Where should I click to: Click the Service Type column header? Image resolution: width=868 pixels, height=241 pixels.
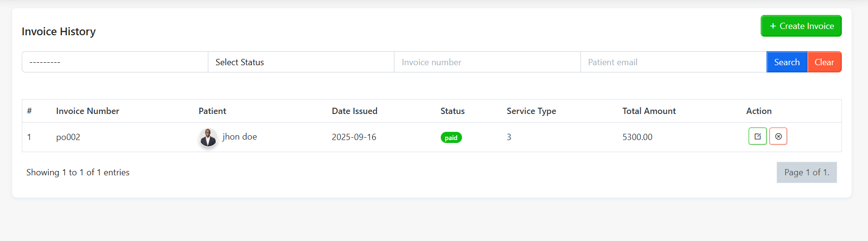pyautogui.click(x=531, y=111)
